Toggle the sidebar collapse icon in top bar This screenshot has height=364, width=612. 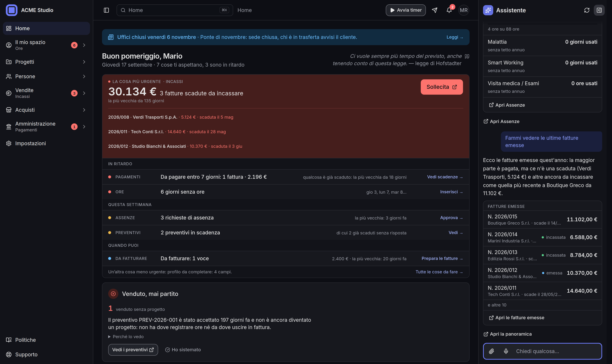[x=106, y=10]
